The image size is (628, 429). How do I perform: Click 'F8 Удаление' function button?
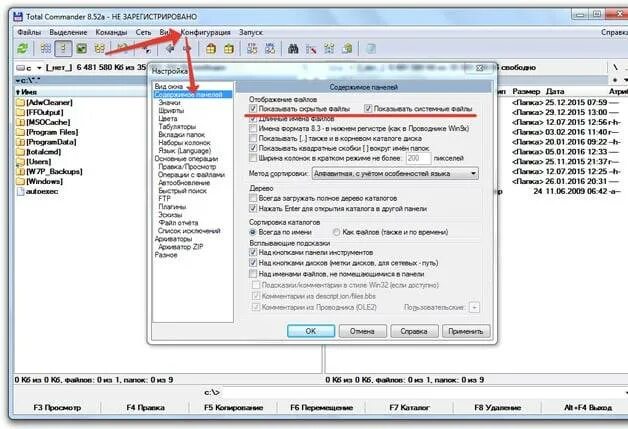point(497,407)
